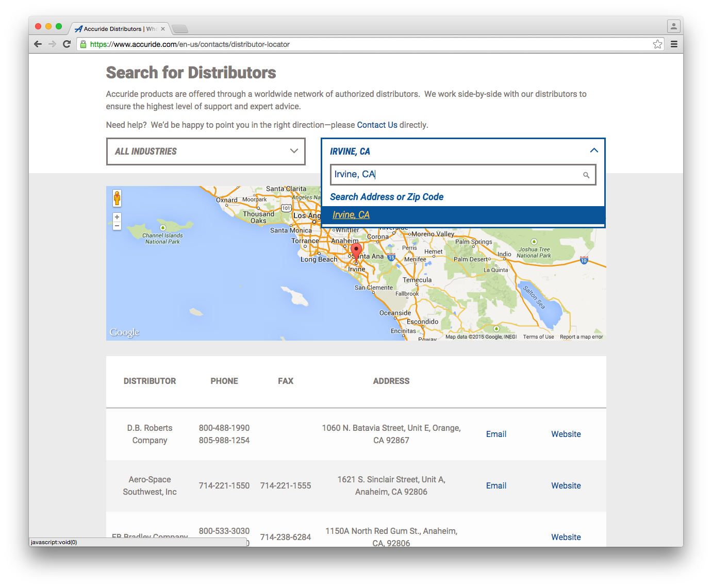The image size is (712, 588).
Task: Click the map zoom-in plus icon
Action: click(x=117, y=216)
